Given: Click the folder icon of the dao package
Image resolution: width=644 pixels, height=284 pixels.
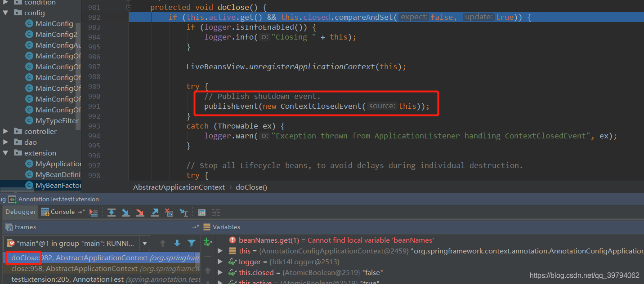Looking at the screenshot, I should coord(18,142).
